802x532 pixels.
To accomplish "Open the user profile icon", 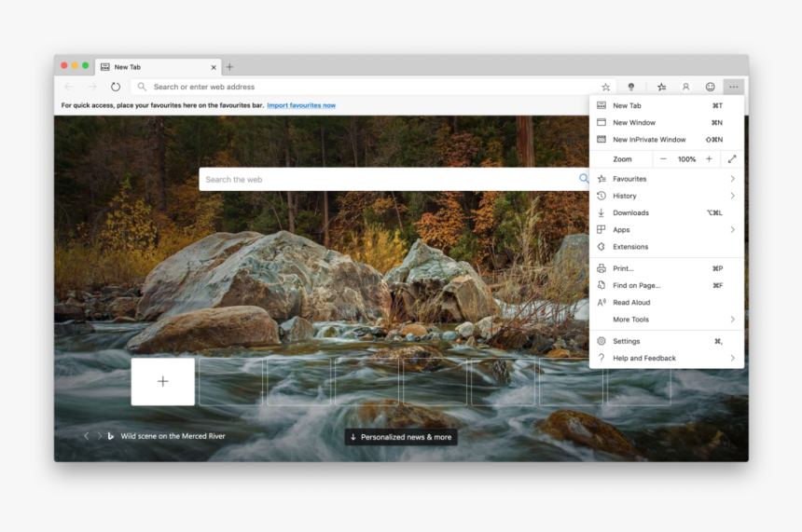I will (x=685, y=87).
